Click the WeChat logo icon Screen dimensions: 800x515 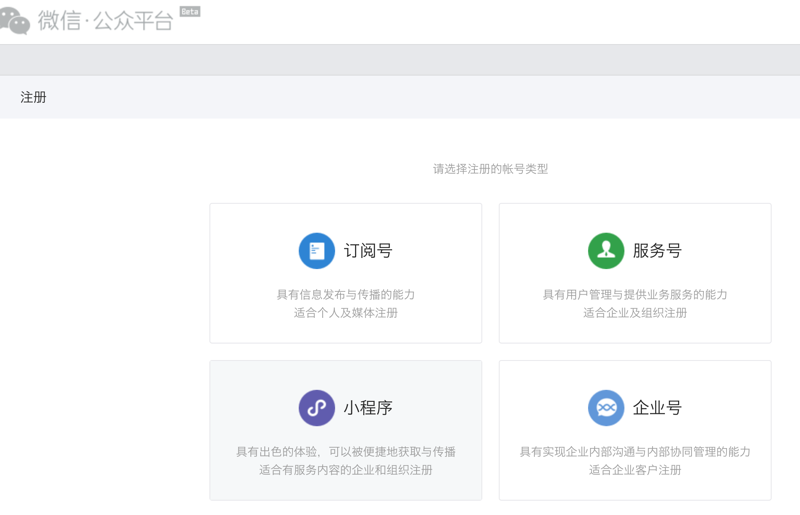(x=15, y=19)
